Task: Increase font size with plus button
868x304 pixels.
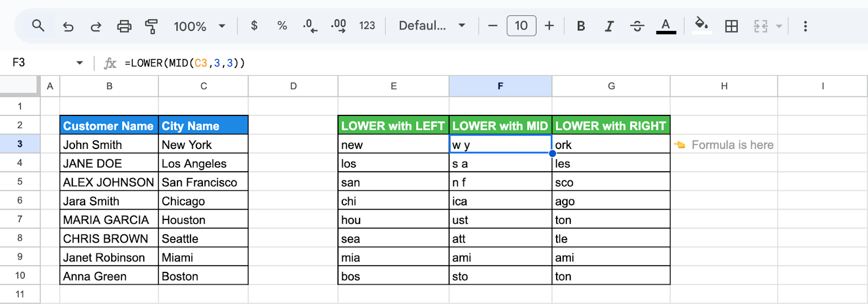Action: pyautogui.click(x=549, y=25)
